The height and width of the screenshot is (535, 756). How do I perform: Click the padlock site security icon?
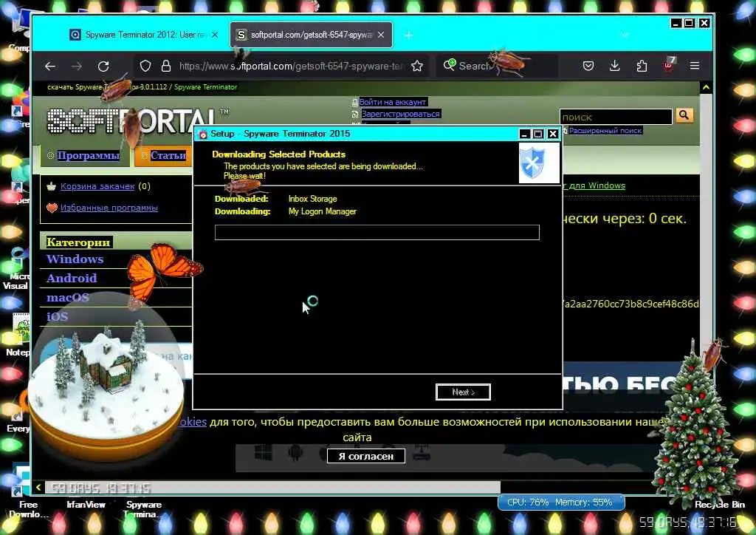166,66
